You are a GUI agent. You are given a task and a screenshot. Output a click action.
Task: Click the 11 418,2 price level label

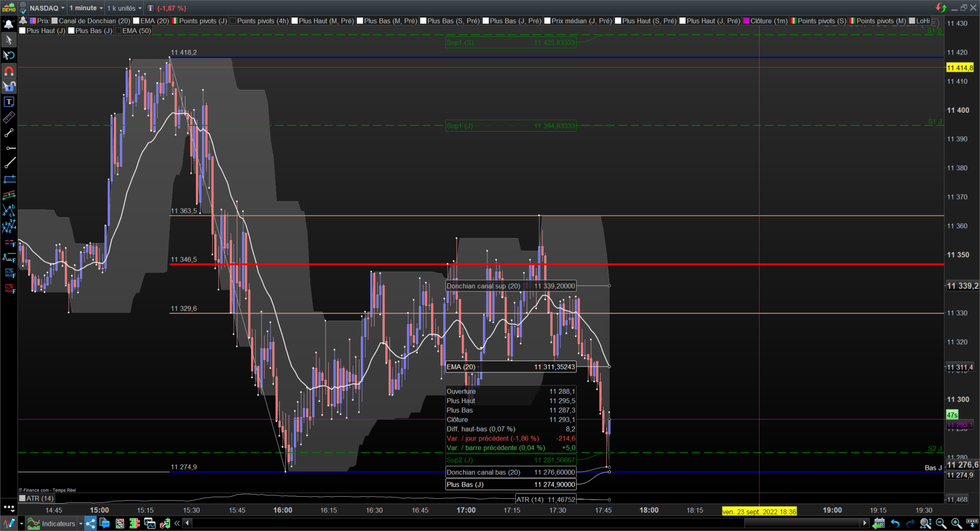(x=184, y=53)
